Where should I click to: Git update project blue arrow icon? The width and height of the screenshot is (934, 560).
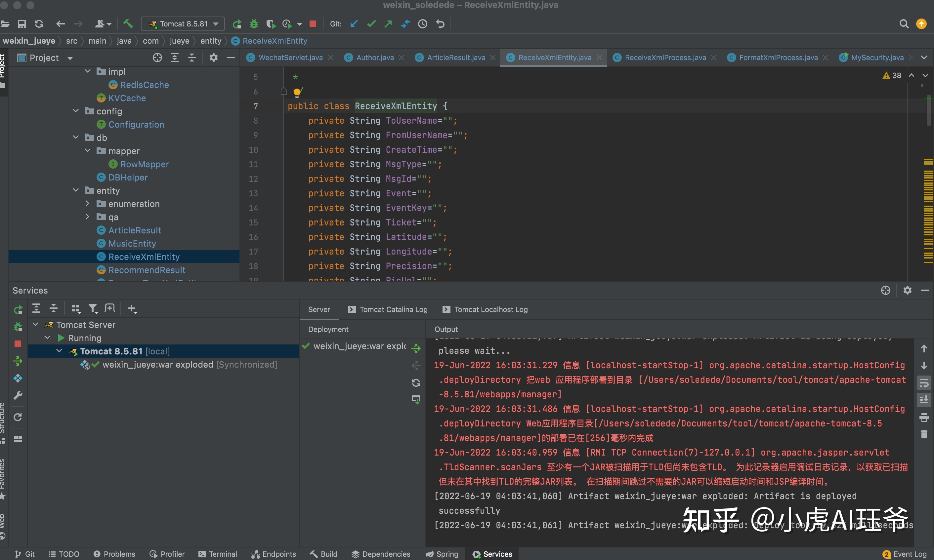[x=354, y=24]
